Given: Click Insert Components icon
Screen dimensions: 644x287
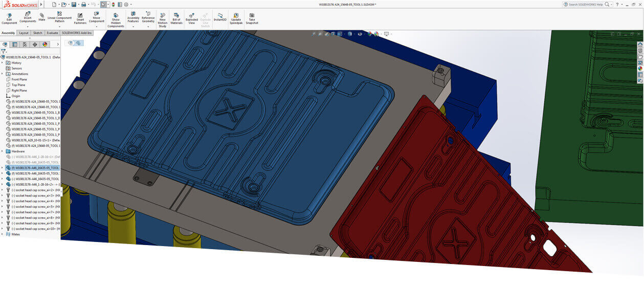Looking at the screenshot, I should point(28,15).
